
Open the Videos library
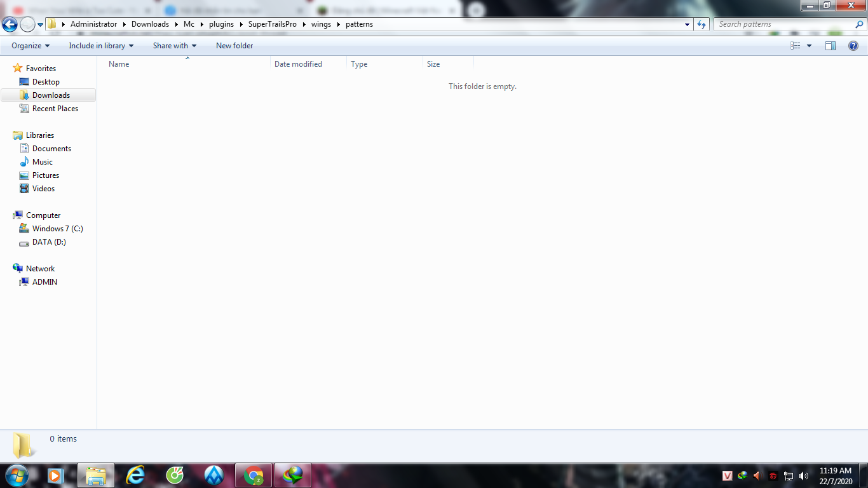click(43, 189)
